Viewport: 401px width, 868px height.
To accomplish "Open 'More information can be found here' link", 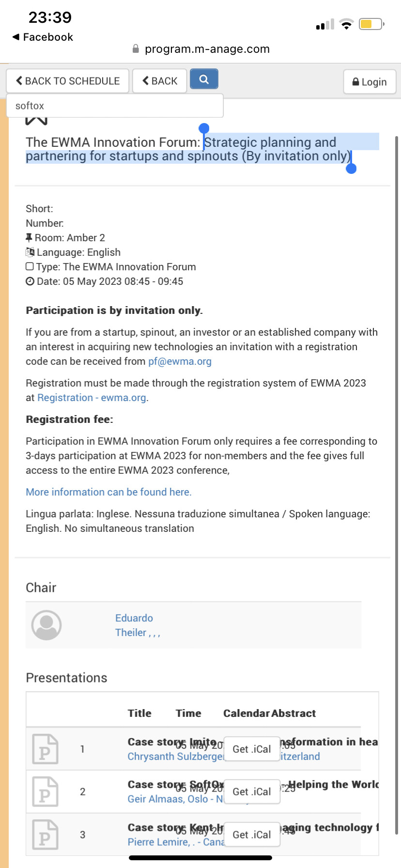I will (x=108, y=492).
